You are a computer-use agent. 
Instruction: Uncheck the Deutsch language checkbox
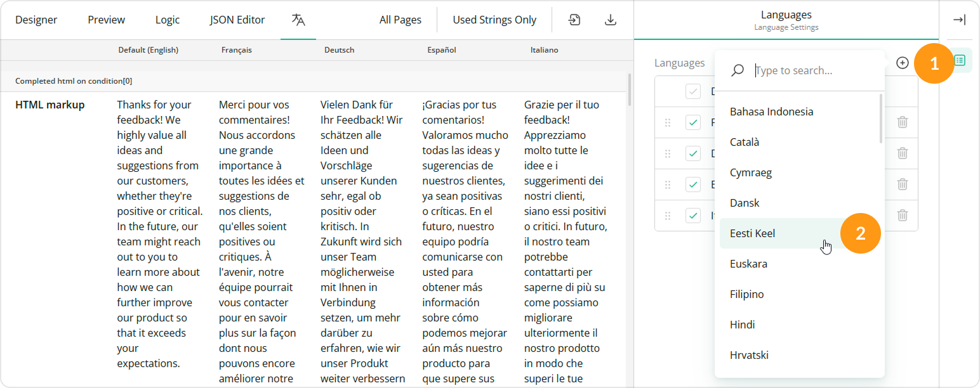[692, 153]
